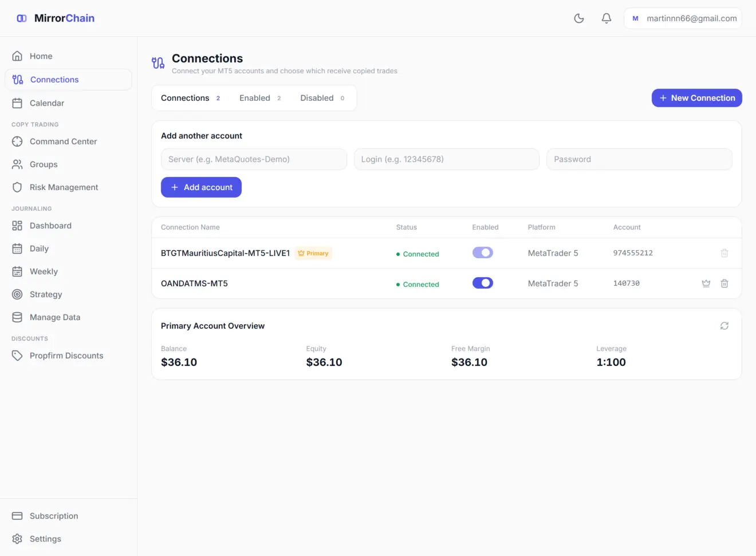Delete the OANDATMS-MT5 connection

coord(724,283)
